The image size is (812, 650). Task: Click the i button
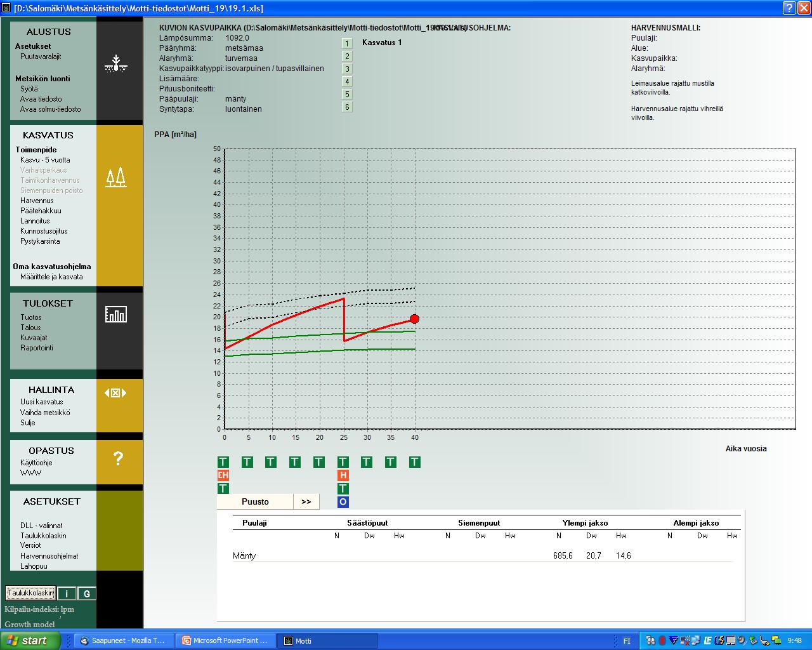(x=67, y=594)
